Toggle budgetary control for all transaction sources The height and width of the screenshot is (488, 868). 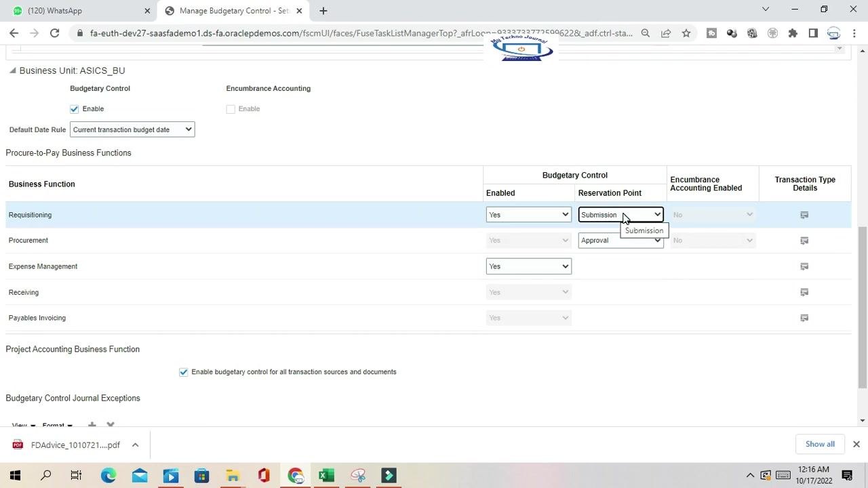[183, 372]
